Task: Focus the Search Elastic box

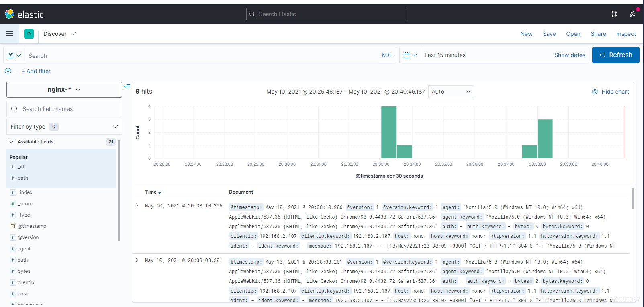Action: point(327,14)
